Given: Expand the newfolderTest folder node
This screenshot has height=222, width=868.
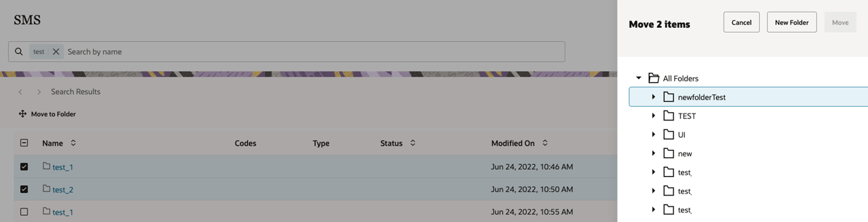Looking at the screenshot, I should (654, 97).
